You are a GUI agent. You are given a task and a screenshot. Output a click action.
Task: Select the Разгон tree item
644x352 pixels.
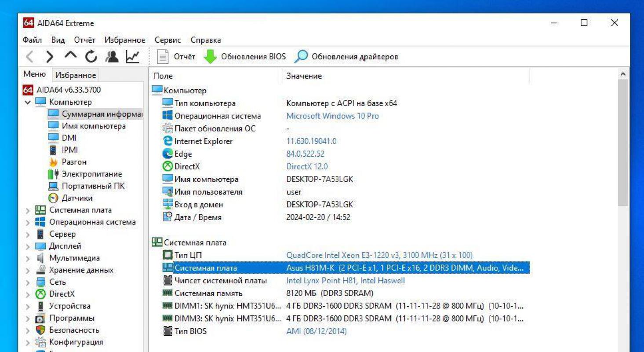point(67,162)
